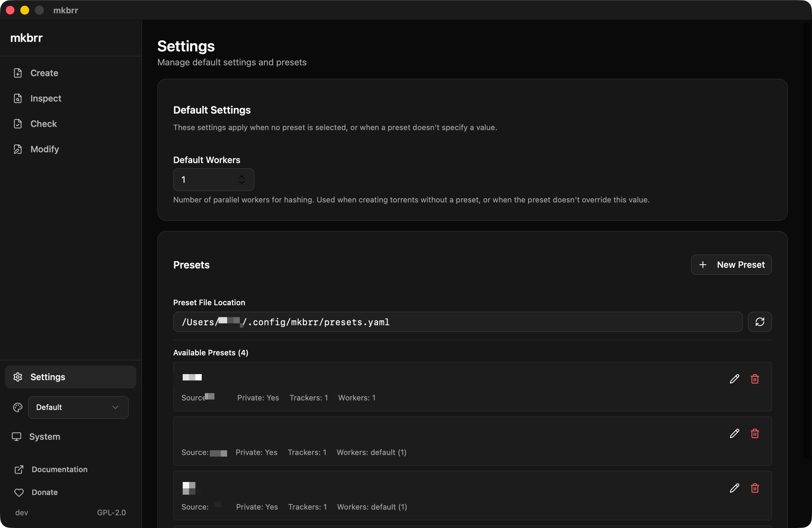Click the Settings gear icon

click(x=18, y=377)
